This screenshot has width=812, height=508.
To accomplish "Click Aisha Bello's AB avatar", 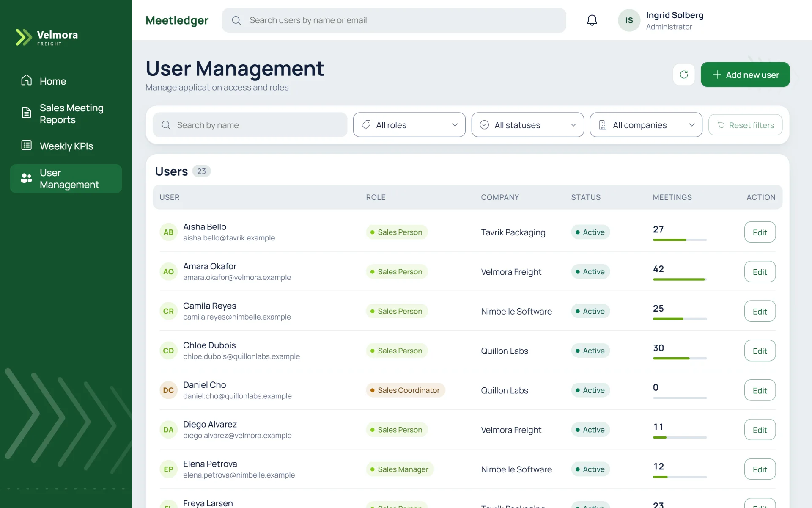I will point(168,232).
